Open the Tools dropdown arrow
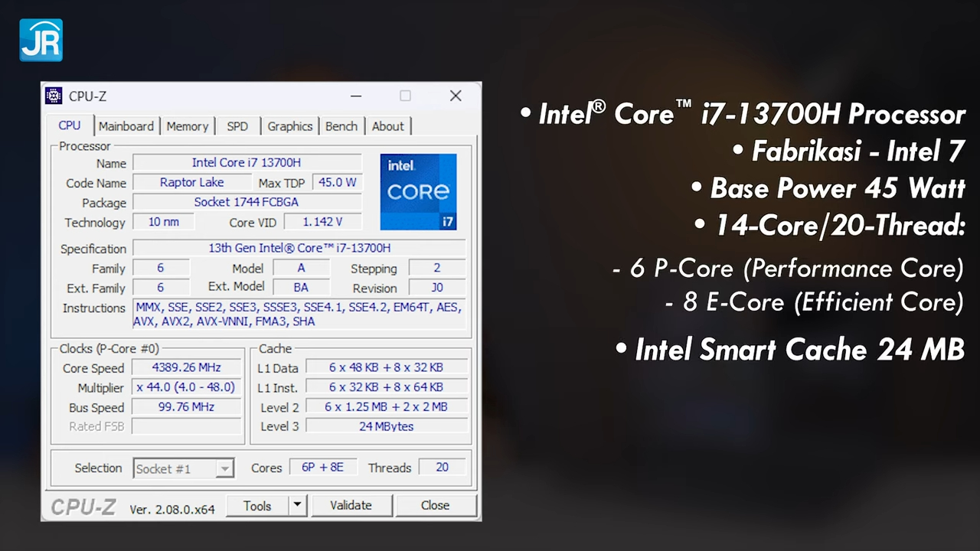 coord(298,506)
